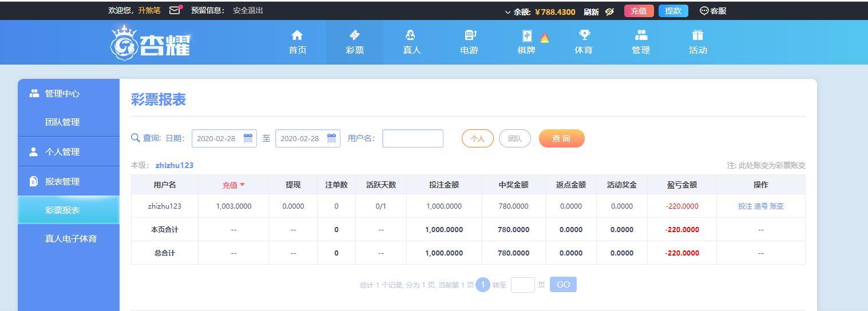Click the 盈亏金额 column header
Screen dimensions: 868x311
click(x=682, y=185)
